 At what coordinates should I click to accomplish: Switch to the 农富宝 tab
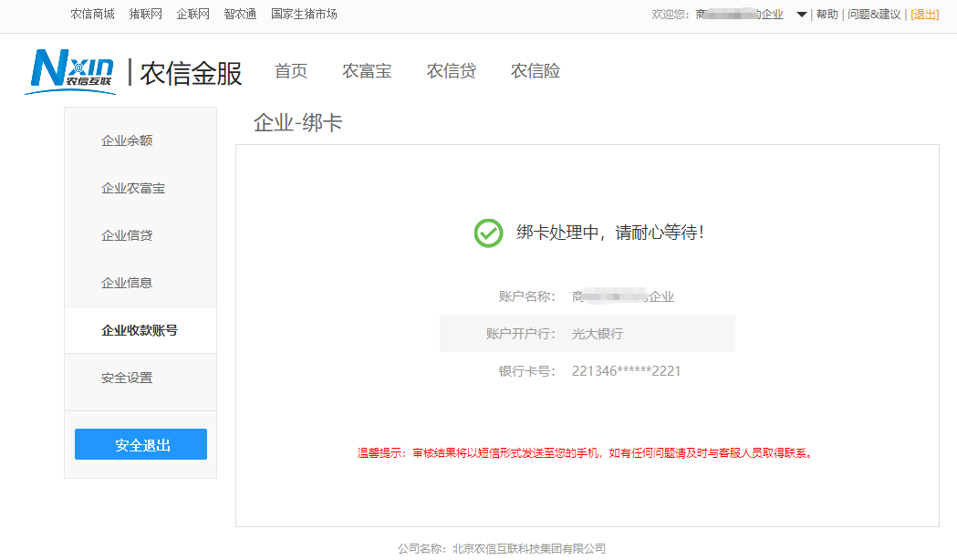click(x=367, y=71)
